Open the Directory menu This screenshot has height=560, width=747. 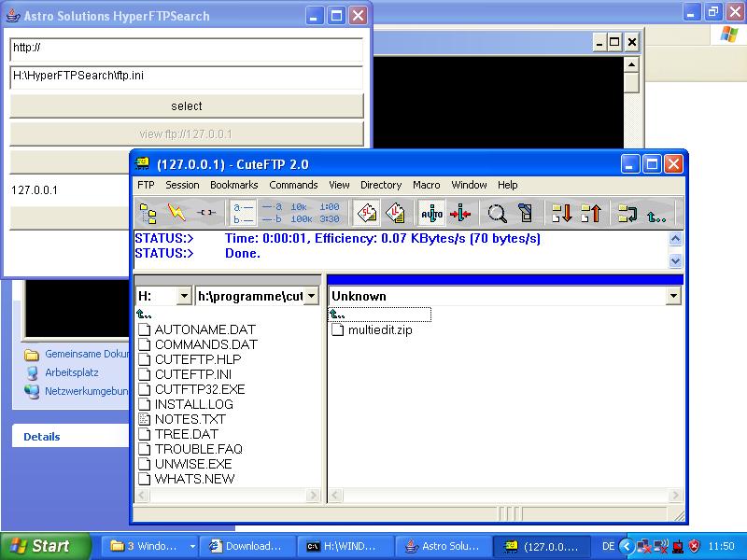[x=381, y=185]
